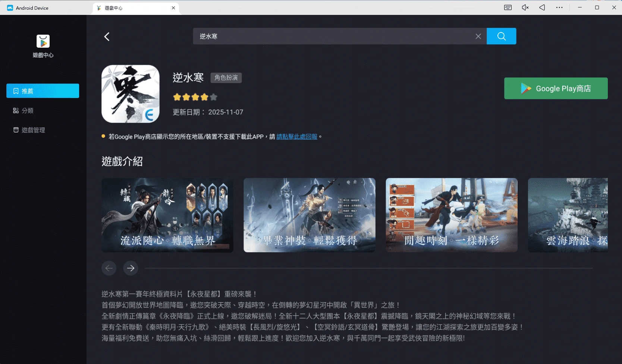Select 推薦 in the sidebar
The image size is (622, 364).
tap(43, 91)
